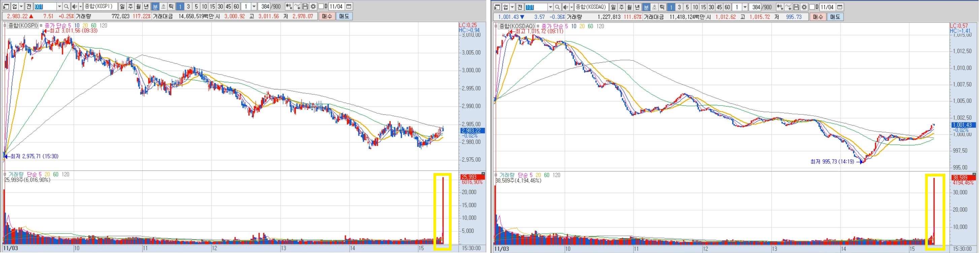Open the calendar date picker in KOSPI chart
Image resolution: width=980 pixels, height=253 pixels.
point(349,6)
